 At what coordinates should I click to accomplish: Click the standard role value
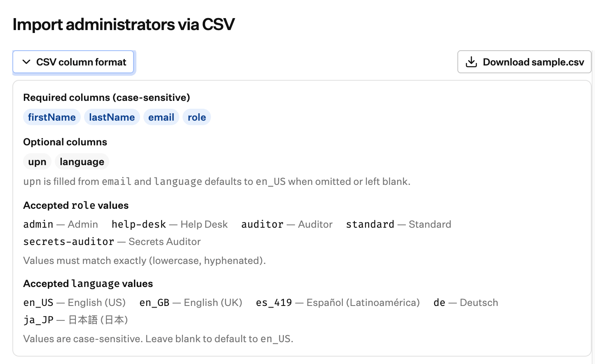(370, 224)
